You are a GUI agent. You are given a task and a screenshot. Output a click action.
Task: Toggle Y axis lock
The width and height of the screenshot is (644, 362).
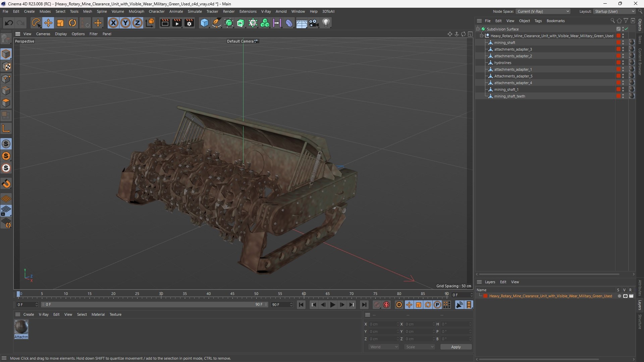[125, 23]
